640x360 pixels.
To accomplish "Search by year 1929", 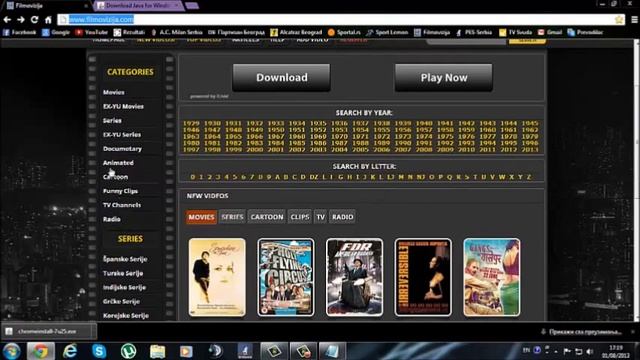I will point(191,123).
